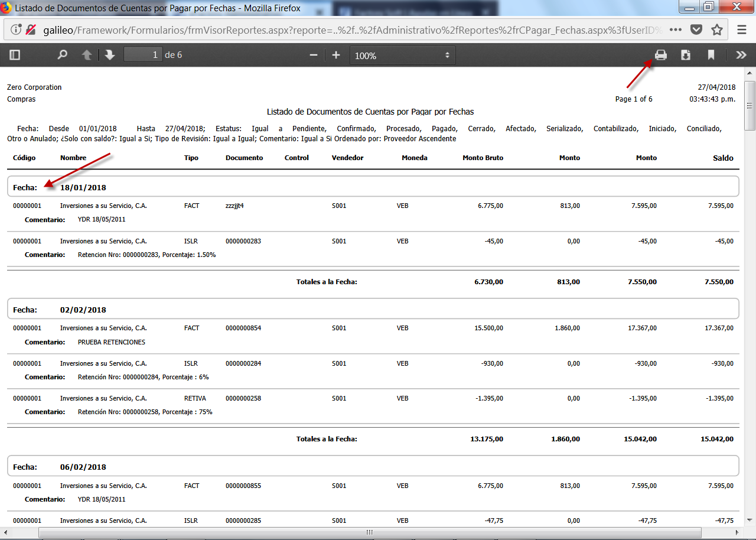The image size is (756, 540).
Task: Open the 100% zoom level dropdown
Action: click(402, 55)
